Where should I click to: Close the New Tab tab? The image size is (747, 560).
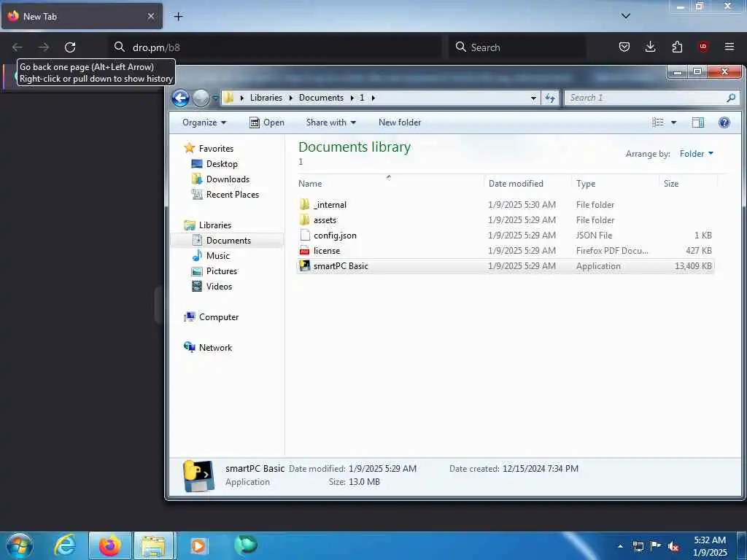click(x=150, y=16)
